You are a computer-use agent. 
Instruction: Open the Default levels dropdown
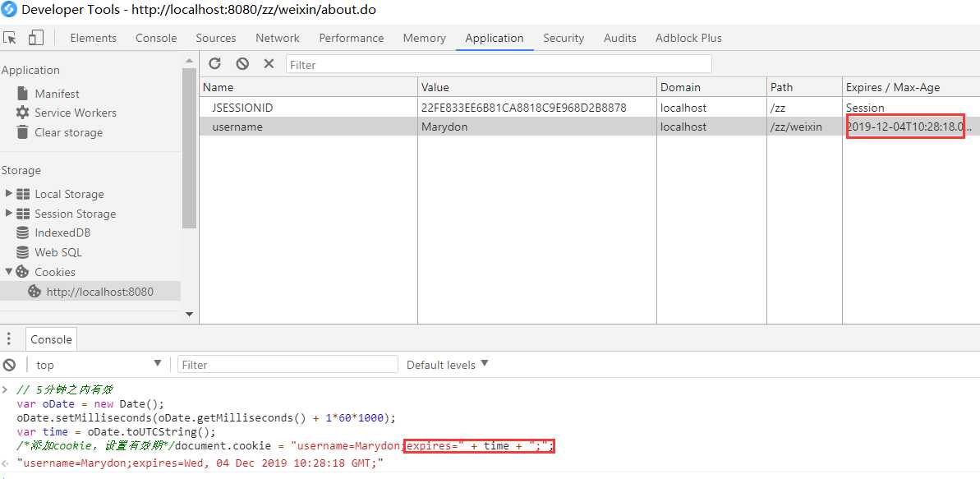[448, 365]
